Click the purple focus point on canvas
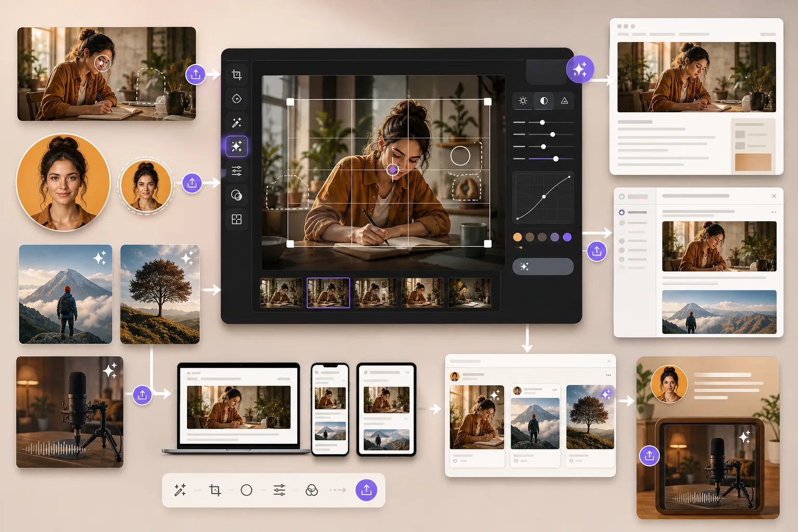798x532 pixels. coord(393,170)
